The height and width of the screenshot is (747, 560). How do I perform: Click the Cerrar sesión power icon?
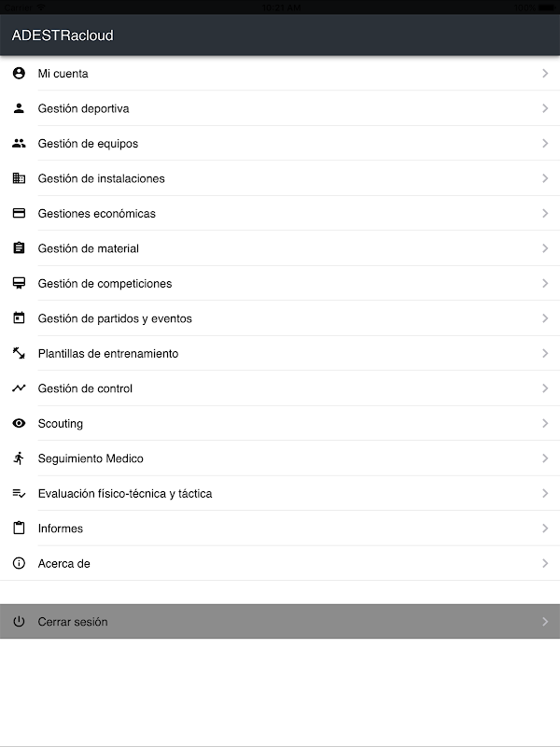point(19,622)
